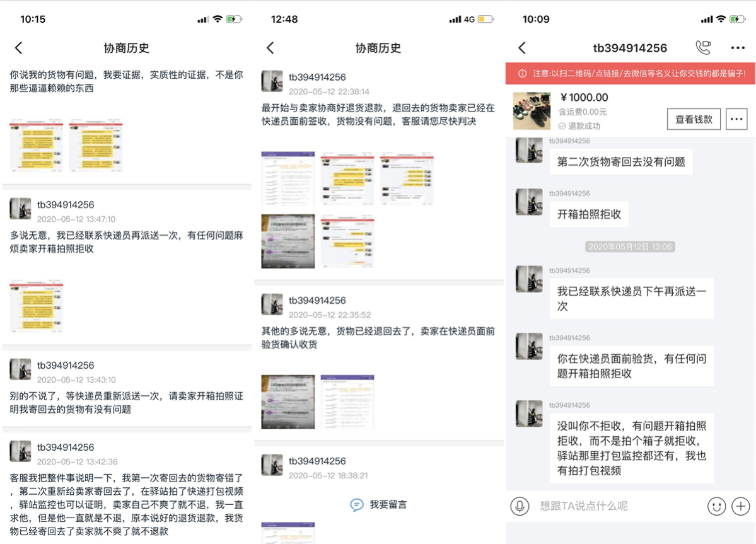The width and height of the screenshot is (756, 544).
Task: Click message text 其他的多说无意，货物已经退回去了
Action: coord(378,337)
